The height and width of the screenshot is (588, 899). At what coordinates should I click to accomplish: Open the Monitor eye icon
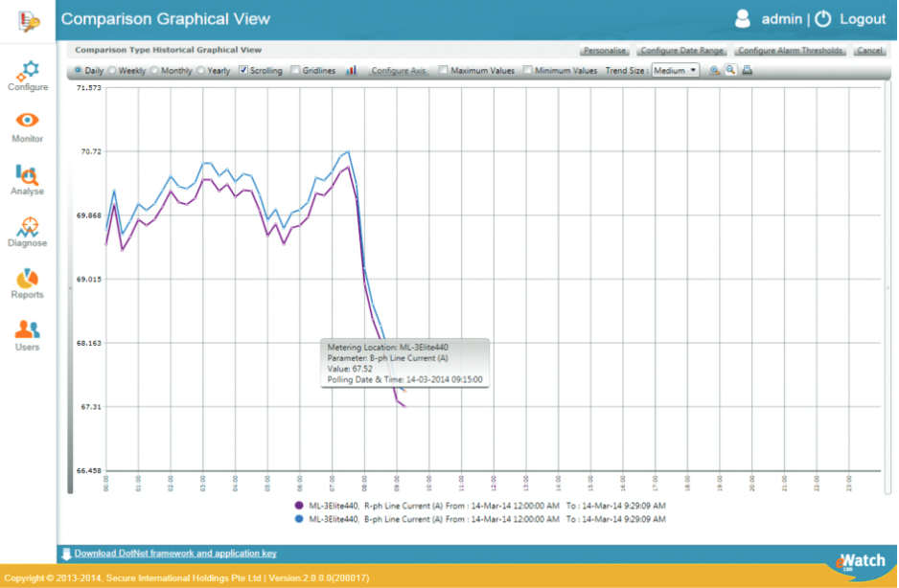[28, 126]
